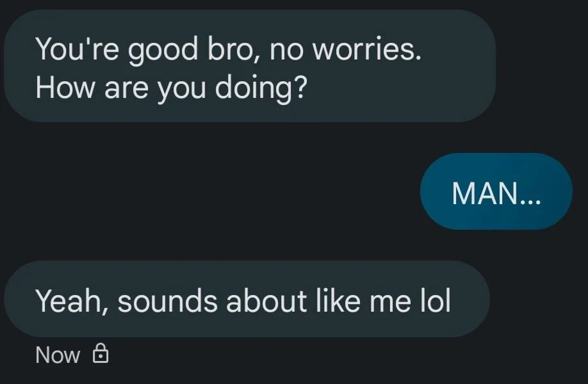588x384 pixels.
Task: Click the encryption lock icon
Action: [x=101, y=354]
